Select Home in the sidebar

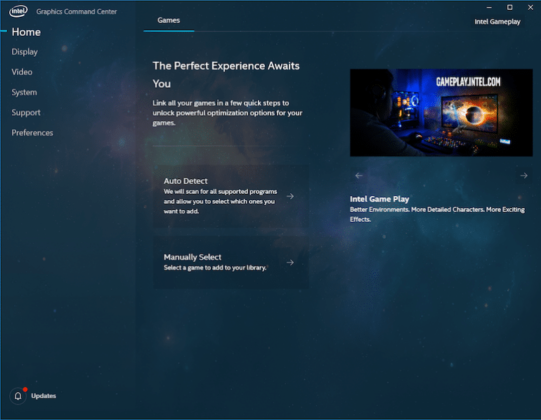click(x=26, y=32)
